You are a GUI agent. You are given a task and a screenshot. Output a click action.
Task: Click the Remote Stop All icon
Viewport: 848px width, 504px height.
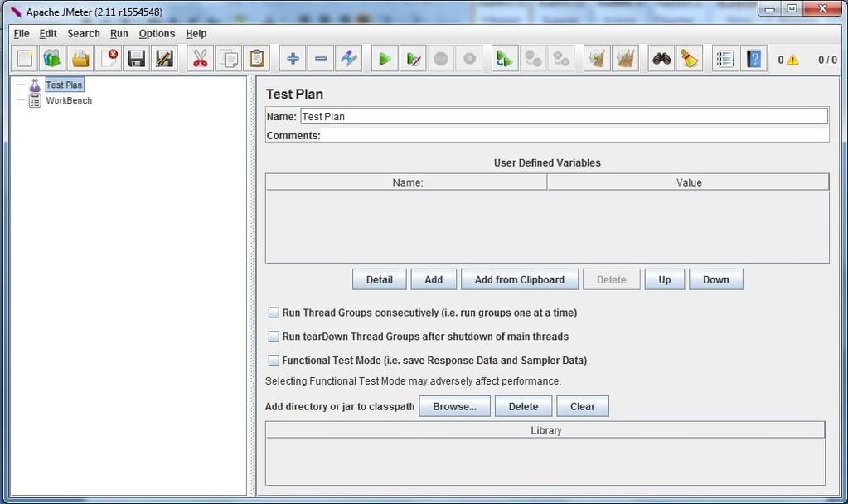click(x=533, y=58)
